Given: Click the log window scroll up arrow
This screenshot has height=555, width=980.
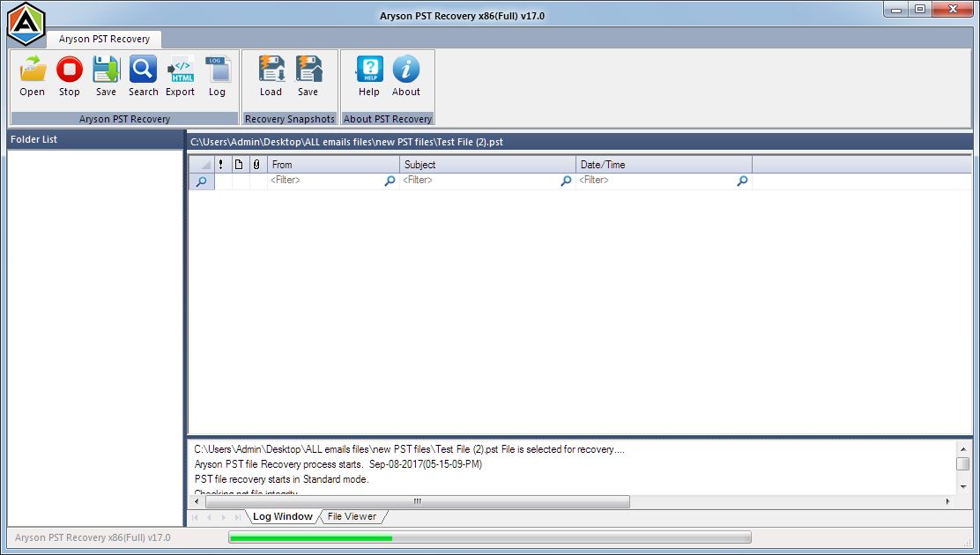Looking at the screenshot, I should [963, 448].
